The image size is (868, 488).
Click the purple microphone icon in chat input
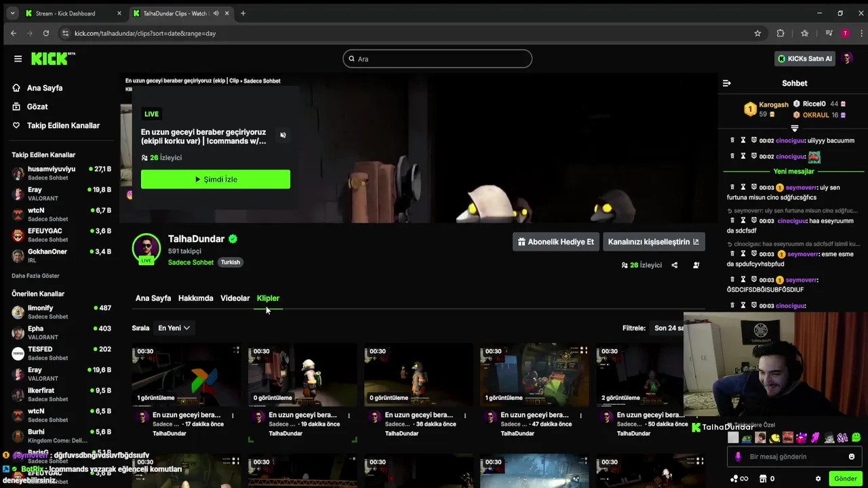(738, 457)
